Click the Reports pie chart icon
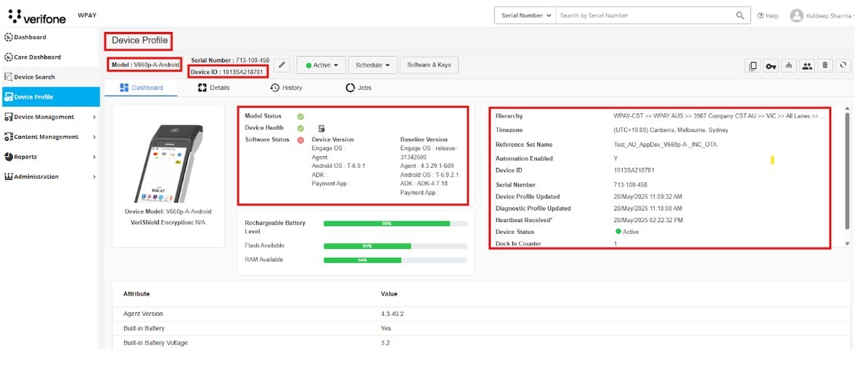868x366 pixels. click(8, 157)
